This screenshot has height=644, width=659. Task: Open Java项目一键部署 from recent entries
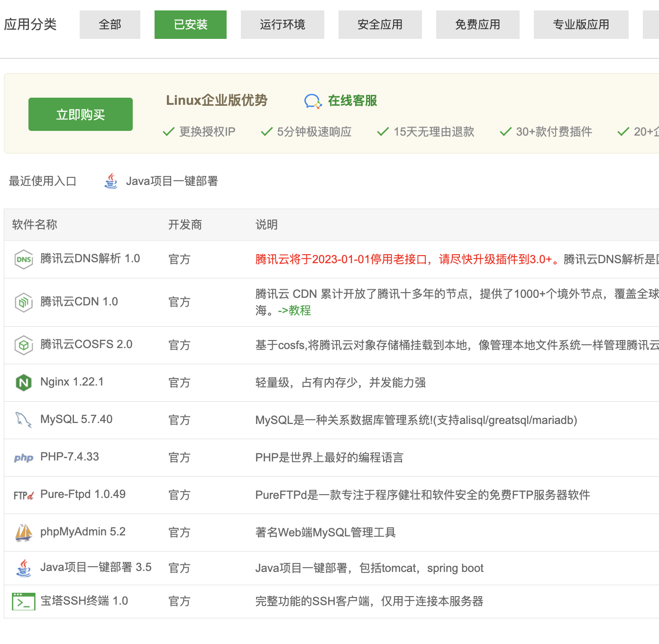pos(172,181)
